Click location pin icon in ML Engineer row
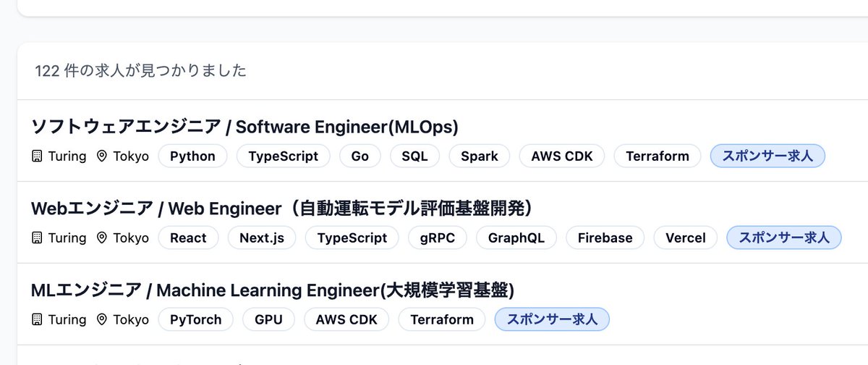 pyautogui.click(x=101, y=319)
